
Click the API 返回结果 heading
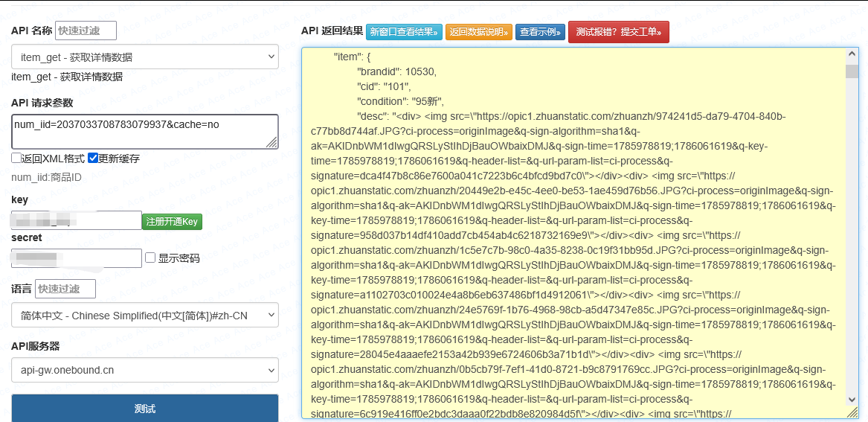tap(332, 31)
